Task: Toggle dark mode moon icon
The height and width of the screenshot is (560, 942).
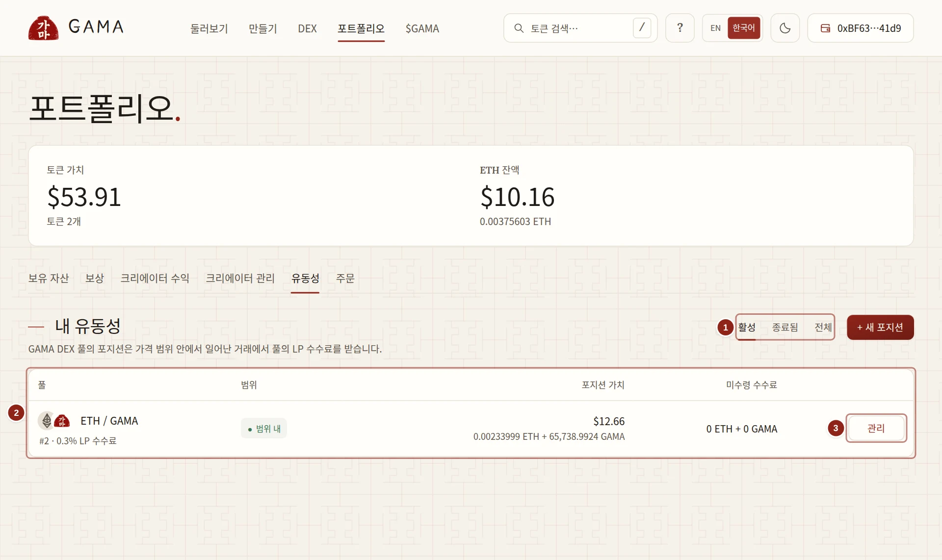Action: point(785,28)
